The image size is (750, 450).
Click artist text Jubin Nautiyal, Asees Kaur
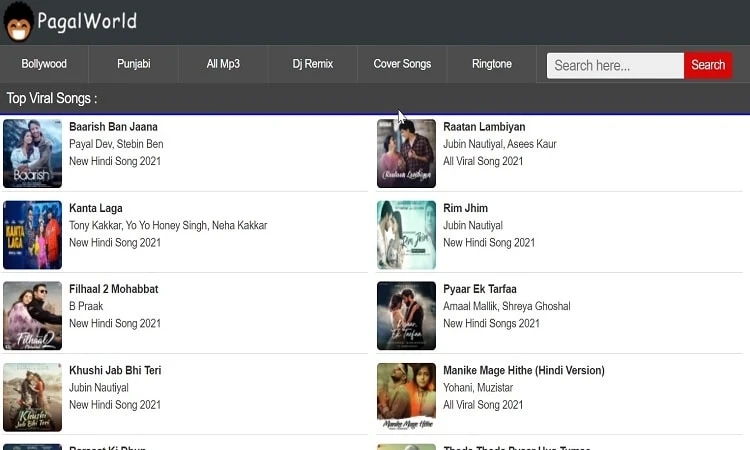pos(500,144)
